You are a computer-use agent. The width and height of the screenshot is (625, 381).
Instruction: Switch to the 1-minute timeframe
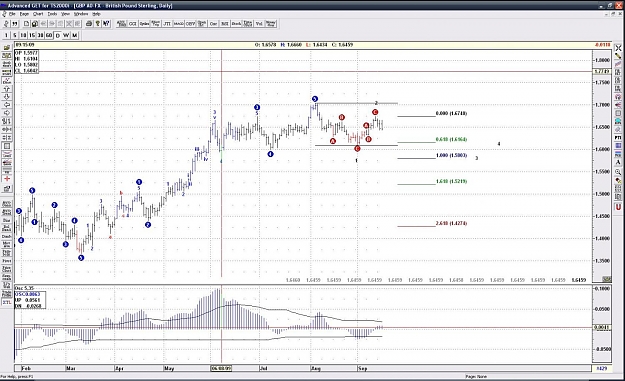[x=6, y=35]
